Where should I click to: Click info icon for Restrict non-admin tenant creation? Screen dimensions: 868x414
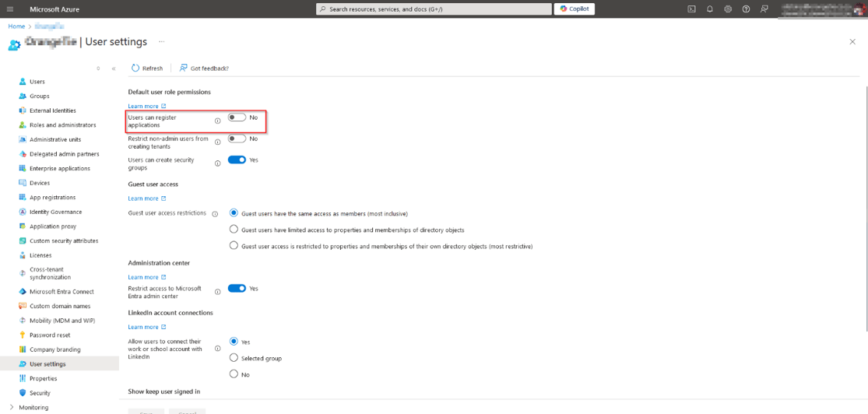[x=217, y=142]
